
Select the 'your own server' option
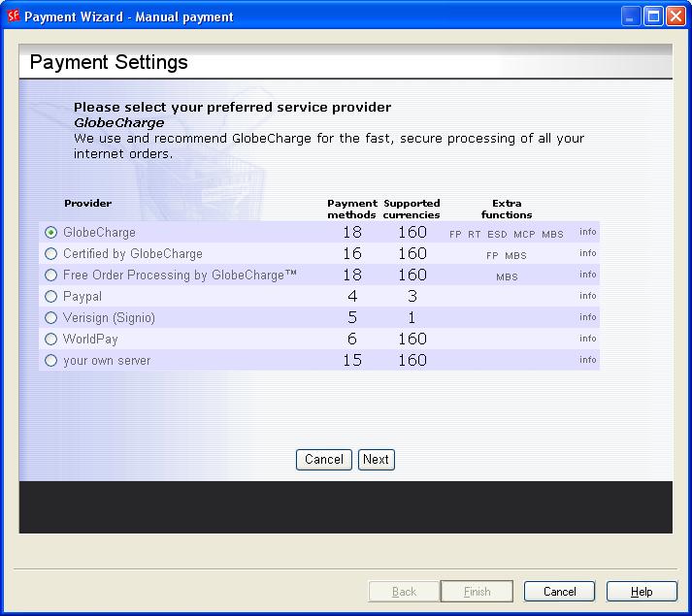(51, 361)
